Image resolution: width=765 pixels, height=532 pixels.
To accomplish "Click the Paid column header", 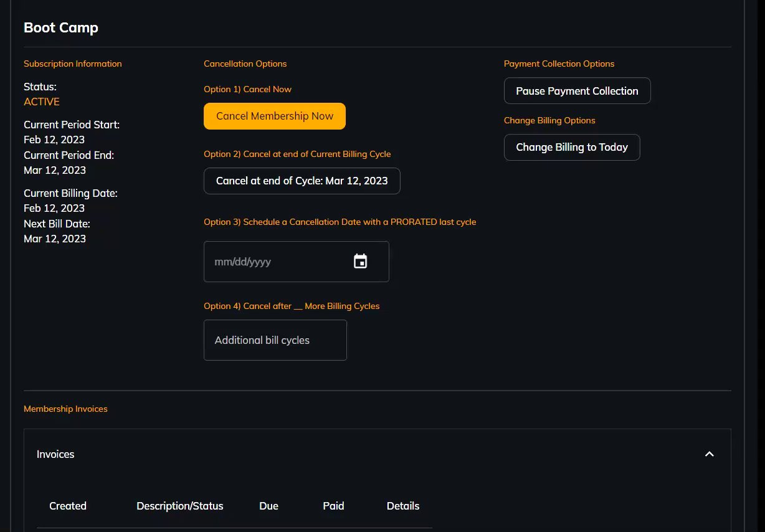I will [x=333, y=506].
